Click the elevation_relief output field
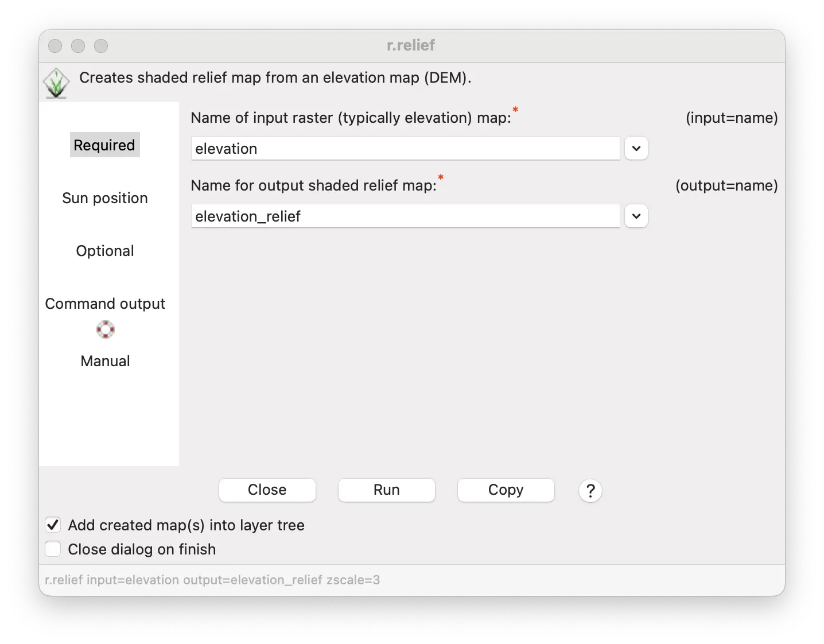The width and height of the screenshot is (824, 644). click(x=405, y=216)
